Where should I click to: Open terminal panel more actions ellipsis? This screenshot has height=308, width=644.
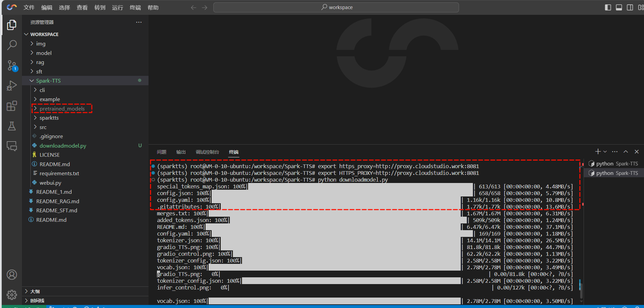pos(615,152)
